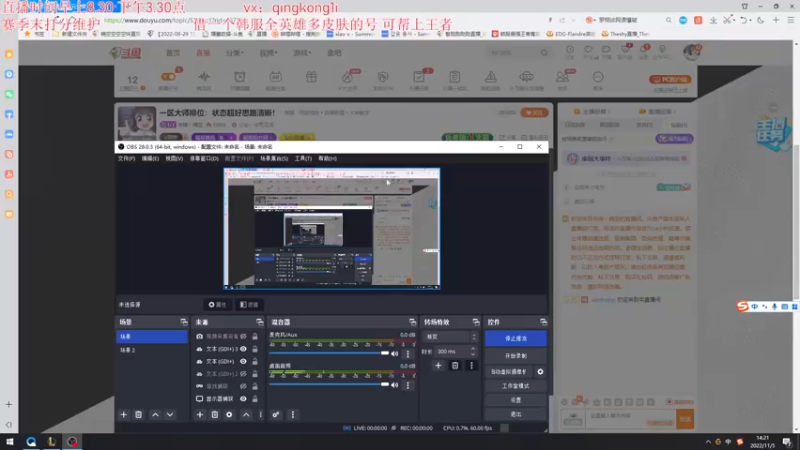Screen dimensions: 800x450
Task: Open OBS 编辑(E) menu
Action: (150, 159)
